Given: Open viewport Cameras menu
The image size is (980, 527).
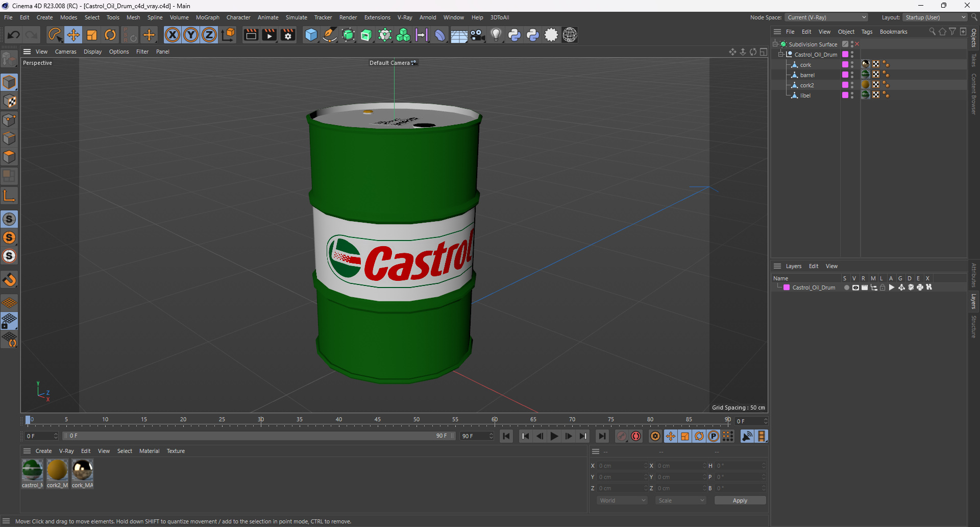Looking at the screenshot, I should coord(65,52).
